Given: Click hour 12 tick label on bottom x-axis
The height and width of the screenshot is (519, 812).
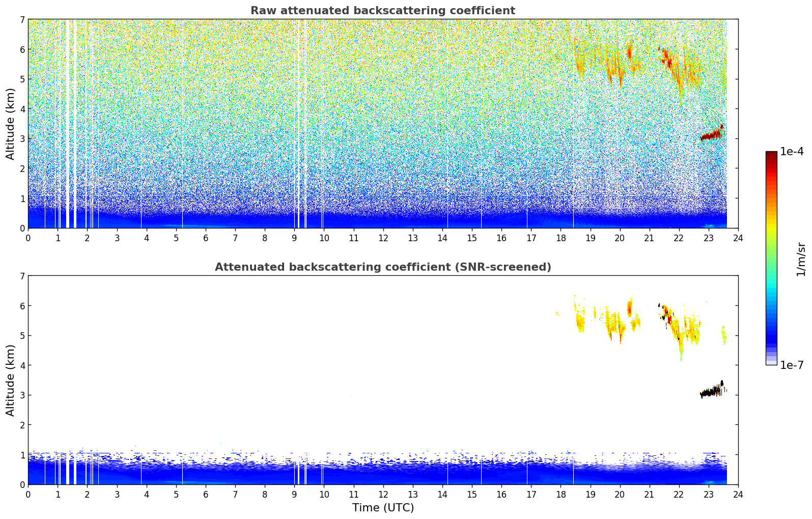Looking at the screenshot, I should [383, 495].
